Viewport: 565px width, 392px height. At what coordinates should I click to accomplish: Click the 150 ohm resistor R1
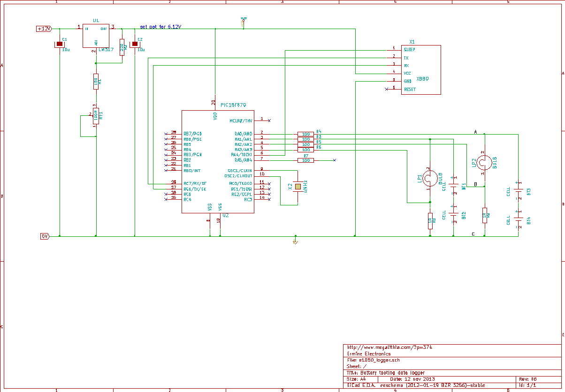(x=96, y=82)
